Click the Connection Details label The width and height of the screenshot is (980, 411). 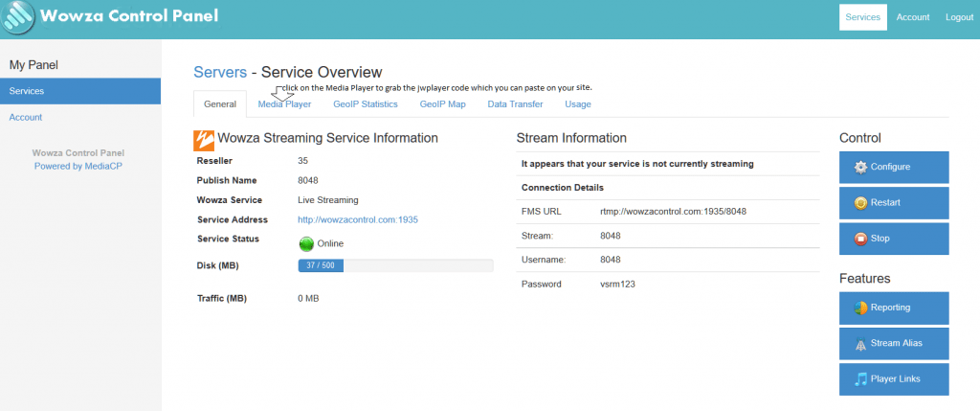(x=563, y=188)
